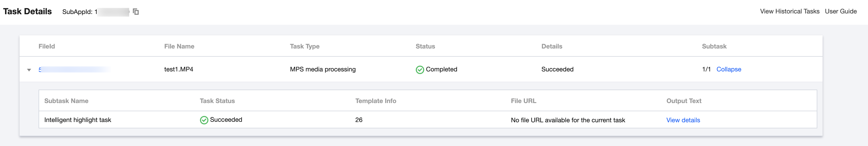Viewport: 868px width, 146px height.
Task: Click the MPS media processing task type
Action: pyautogui.click(x=323, y=69)
